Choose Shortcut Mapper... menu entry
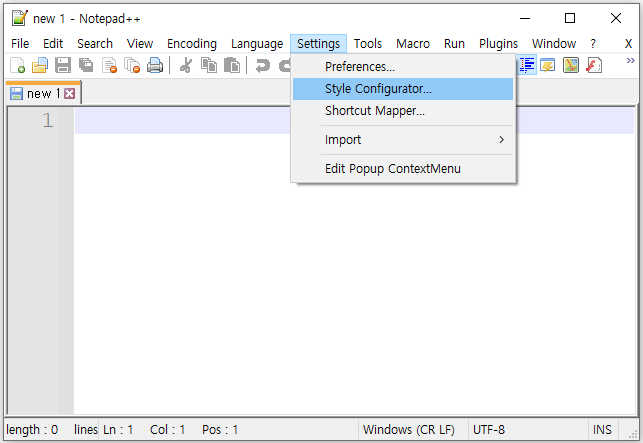Image resolution: width=643 pixels, height=443 pixels. coord(403,111)
